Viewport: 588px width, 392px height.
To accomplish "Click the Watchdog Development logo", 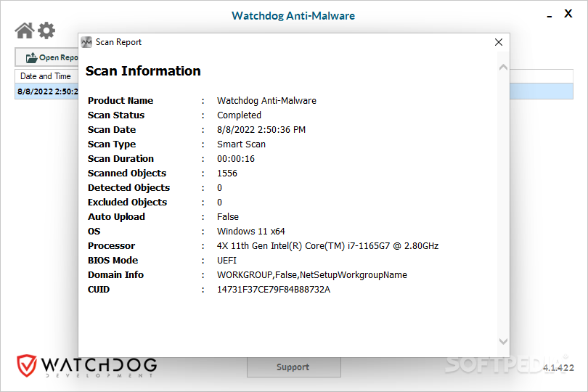I will point(86,366).
